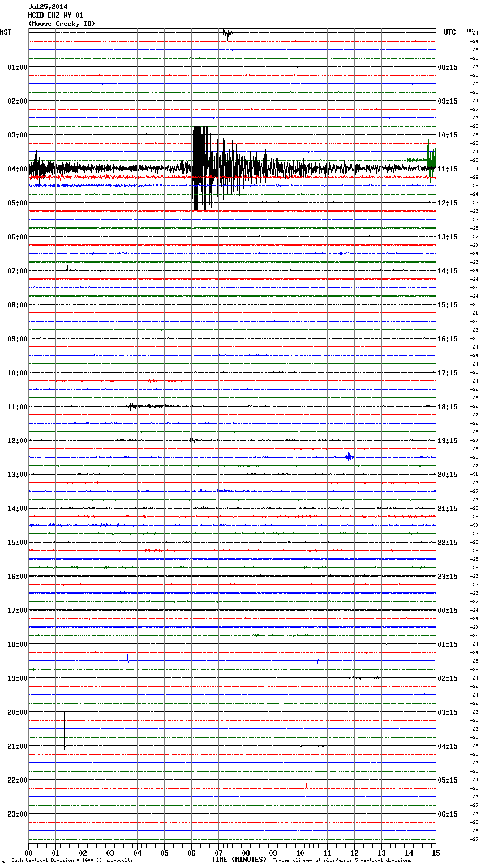Select the 01:00 MST row label
This screenshot has width=481, height=868.
18,67
